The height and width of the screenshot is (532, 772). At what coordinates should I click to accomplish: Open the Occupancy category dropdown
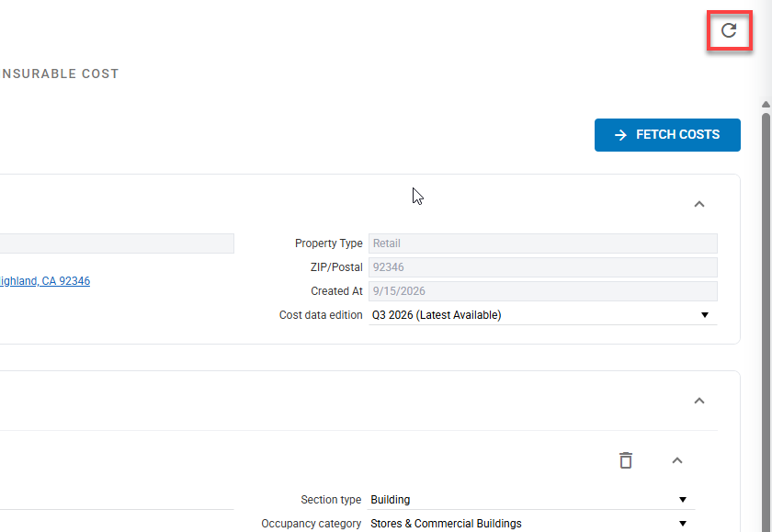coord(531,523)
